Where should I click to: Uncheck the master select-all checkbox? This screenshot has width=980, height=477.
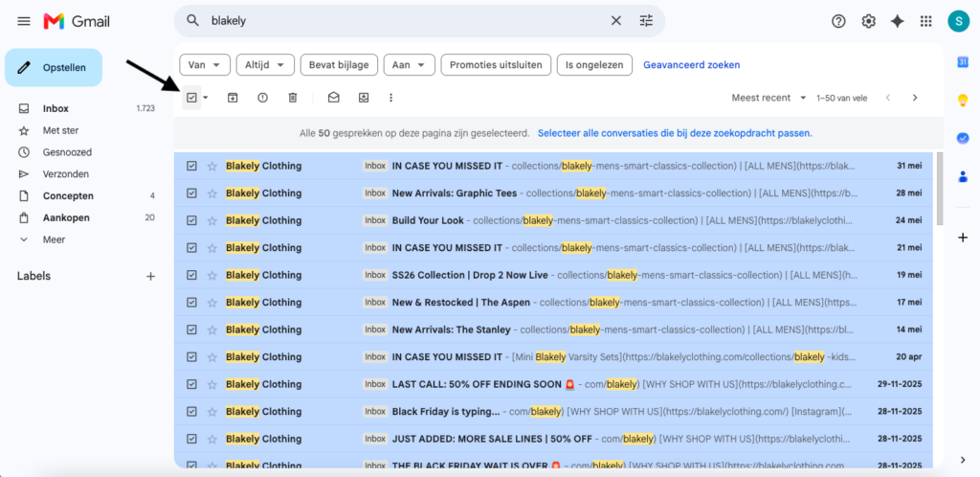(191, 98)
